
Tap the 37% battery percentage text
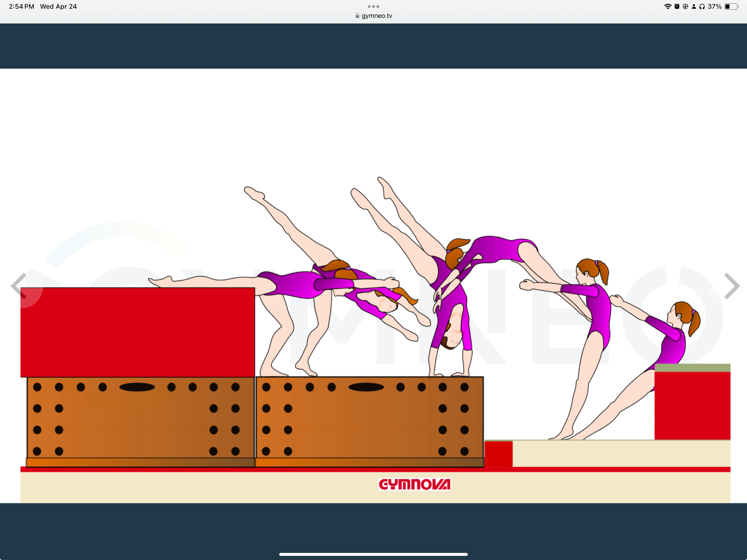click(x=715, y=6)
